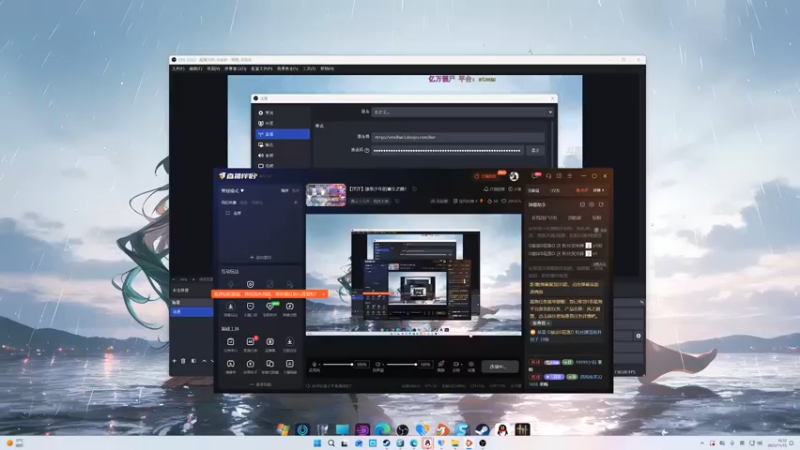This screenshot has height=450, width=800.
Task: Click the orange button left of the avatar
Action: pos(487,176)
